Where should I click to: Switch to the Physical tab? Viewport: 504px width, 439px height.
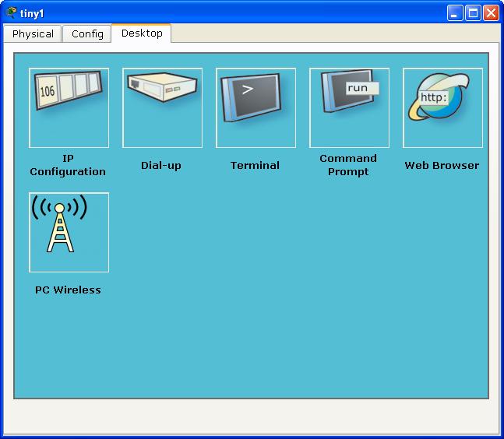coord(33,33)
